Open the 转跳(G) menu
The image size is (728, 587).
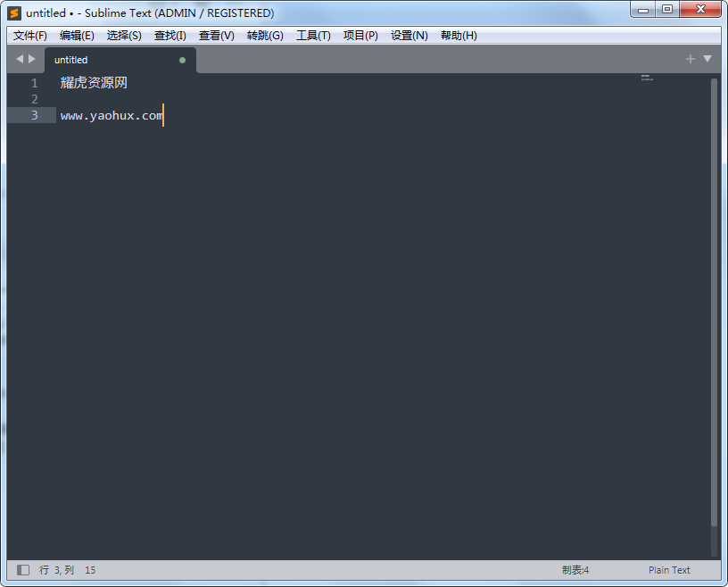[x=265, y=36]
